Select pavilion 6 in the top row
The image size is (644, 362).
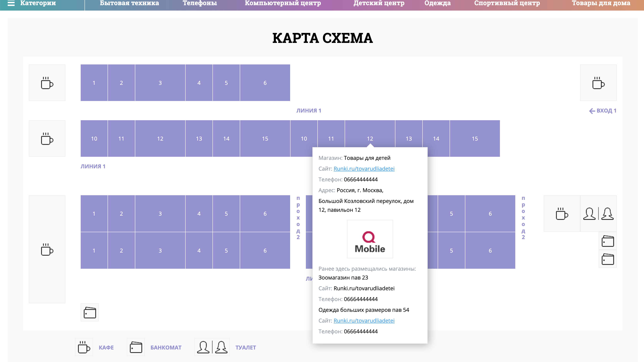click(x=265, y=83)
